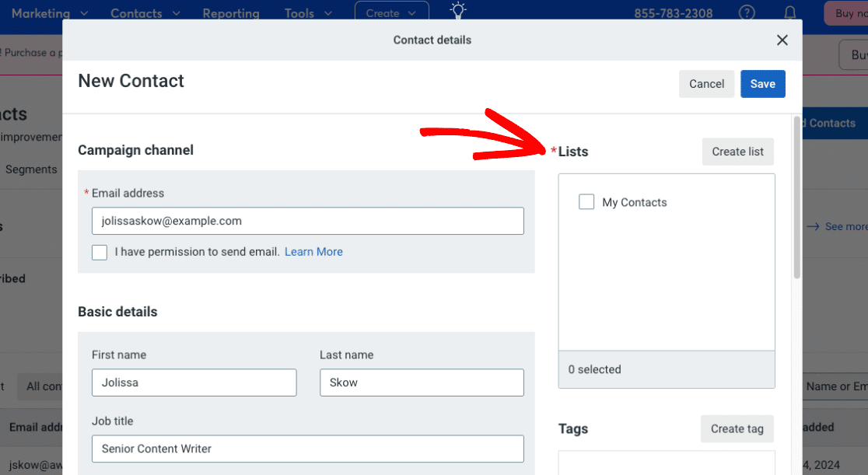Click inside the Job title field
Screen dimensions: 868x475
[x=308, y=449]
